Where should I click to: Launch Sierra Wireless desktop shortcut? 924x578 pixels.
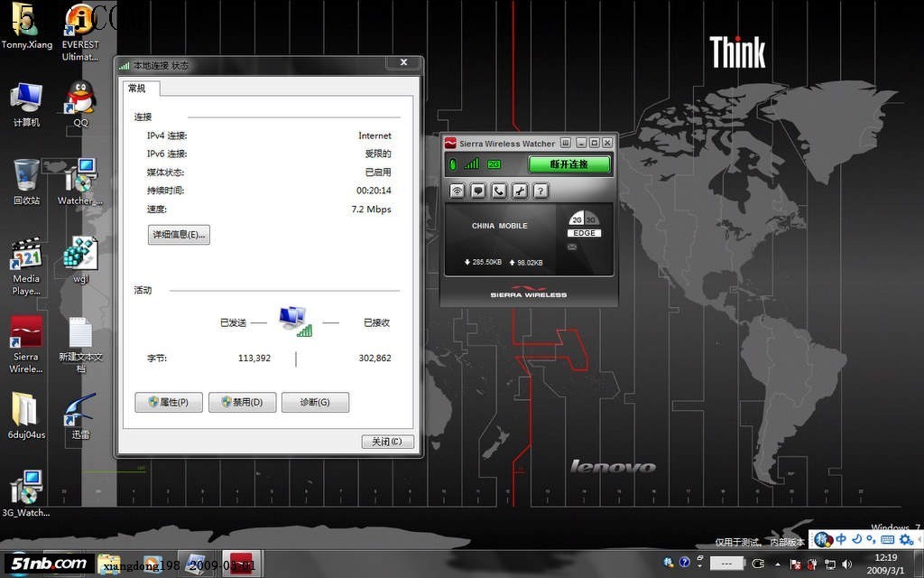26,344
